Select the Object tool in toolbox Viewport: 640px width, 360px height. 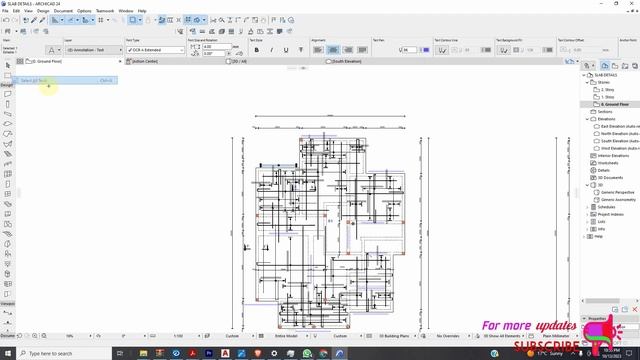click(7, 254)
